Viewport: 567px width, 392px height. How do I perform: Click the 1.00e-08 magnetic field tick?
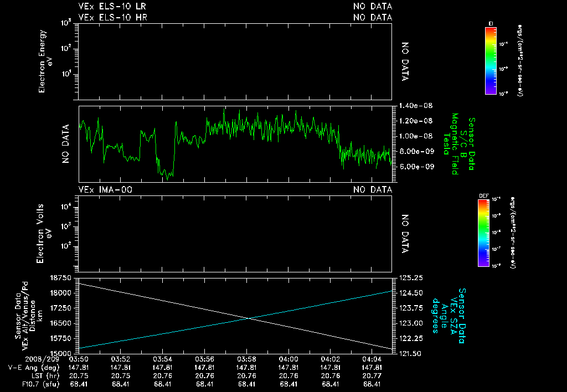416,136
